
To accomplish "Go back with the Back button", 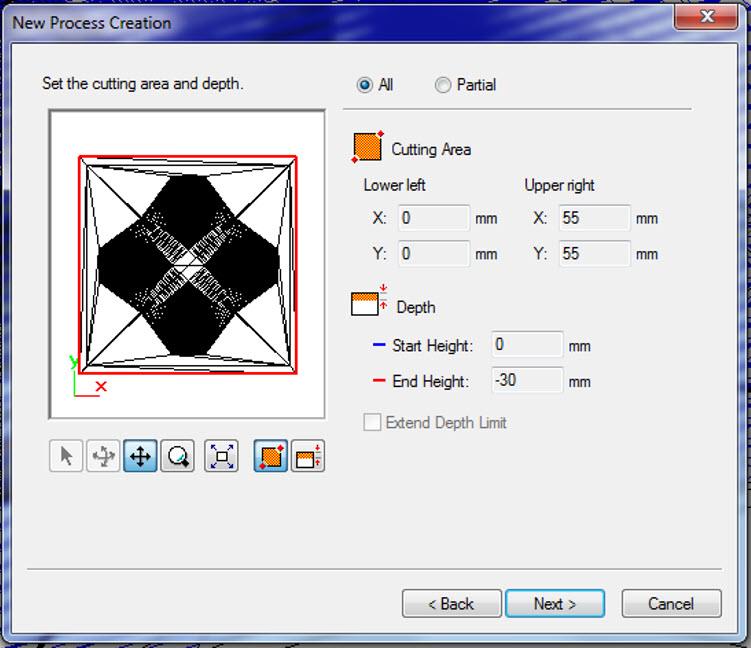I will (x=452, y=603).
